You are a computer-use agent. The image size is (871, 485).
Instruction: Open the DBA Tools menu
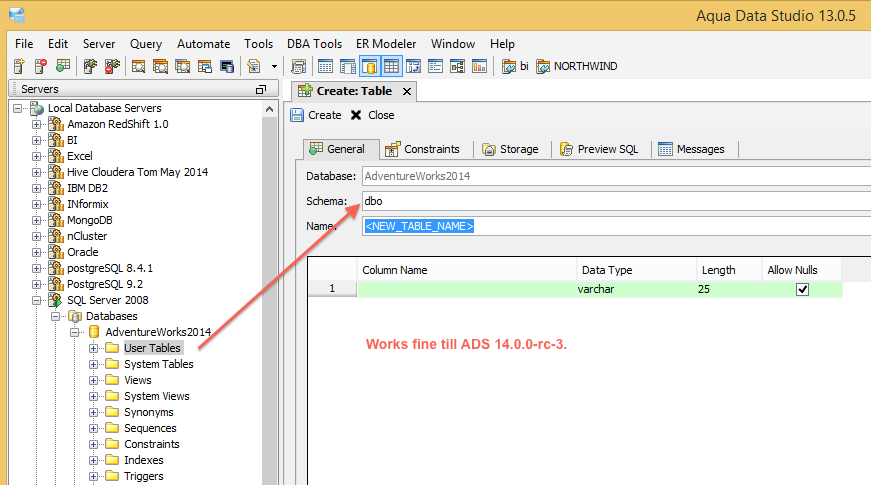[x=314, y=44]
